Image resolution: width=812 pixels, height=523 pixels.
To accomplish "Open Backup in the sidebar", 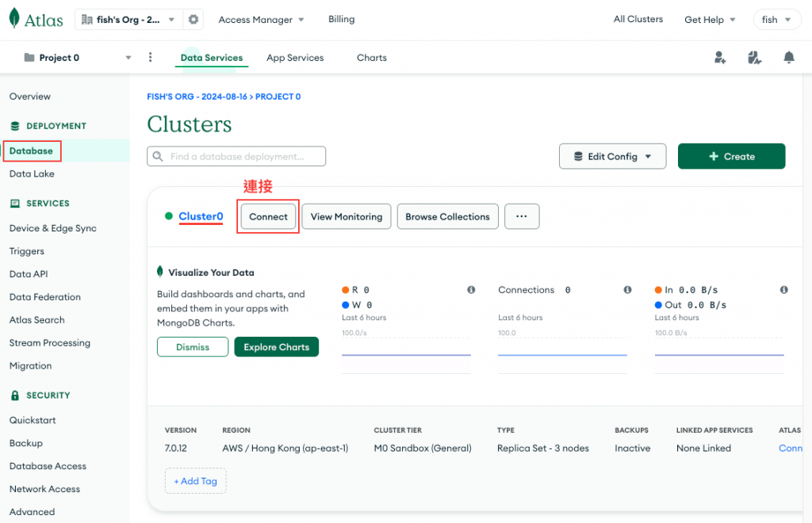I will coord(26,443).
